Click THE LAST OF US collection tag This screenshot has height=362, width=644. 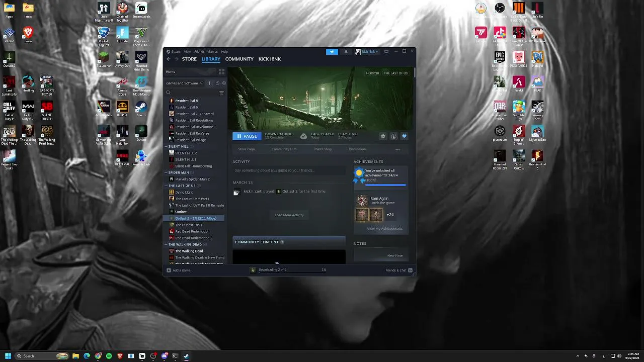click(395, 73)
